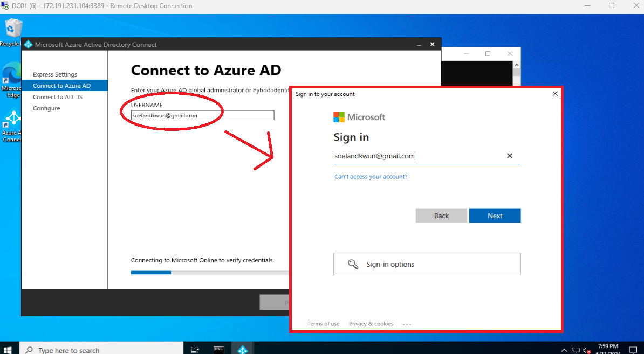This screenshot has height=354, width=644.
Task: Open Terms of use link
Action: [323, 324]
